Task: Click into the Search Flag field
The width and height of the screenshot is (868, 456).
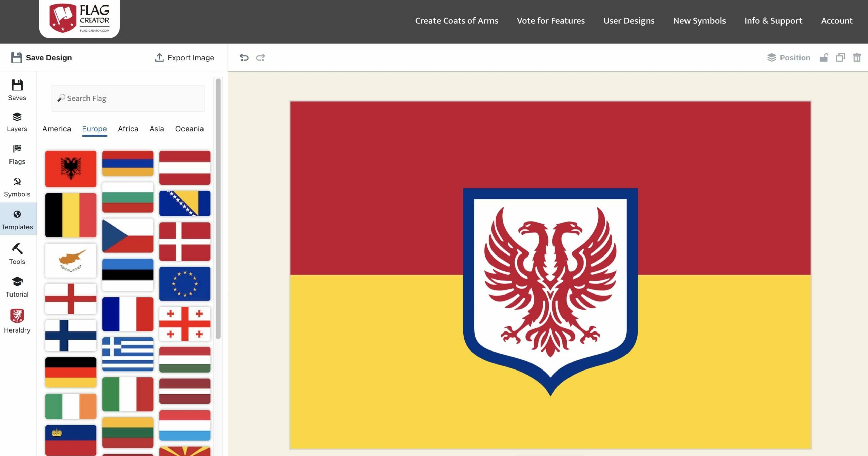Action: (128, 98)
